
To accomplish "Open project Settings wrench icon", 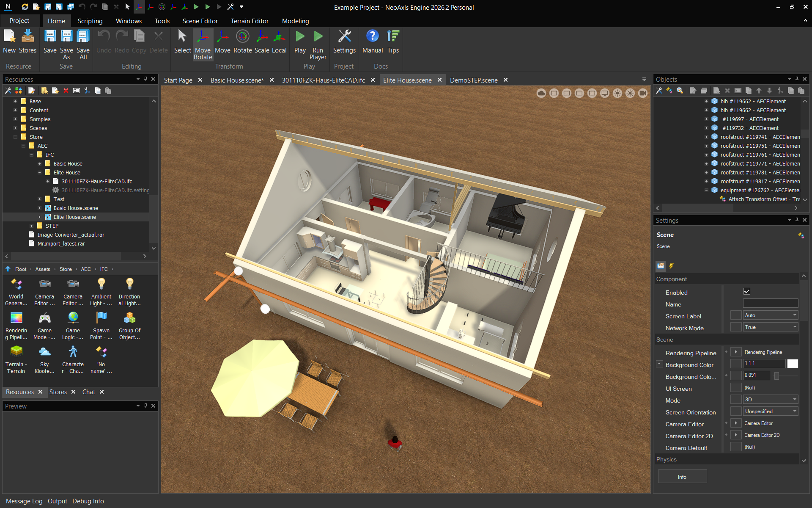I will pos(344,41).
